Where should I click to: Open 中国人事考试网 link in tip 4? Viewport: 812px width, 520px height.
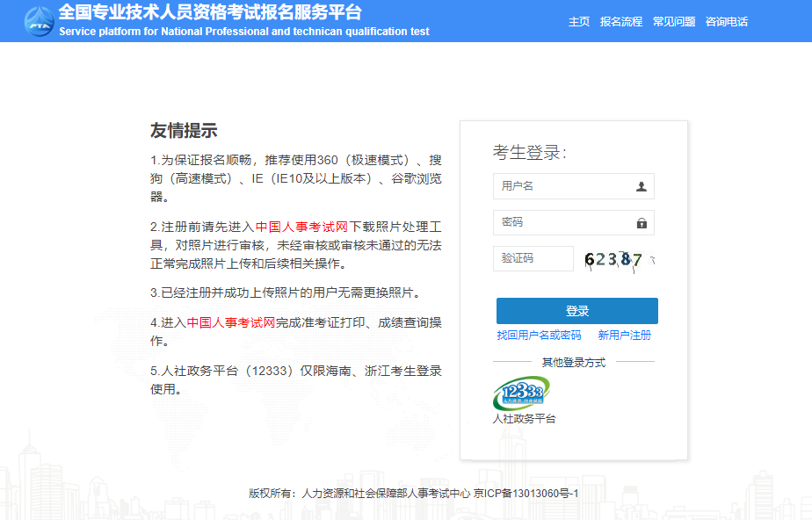pos(231,322)
